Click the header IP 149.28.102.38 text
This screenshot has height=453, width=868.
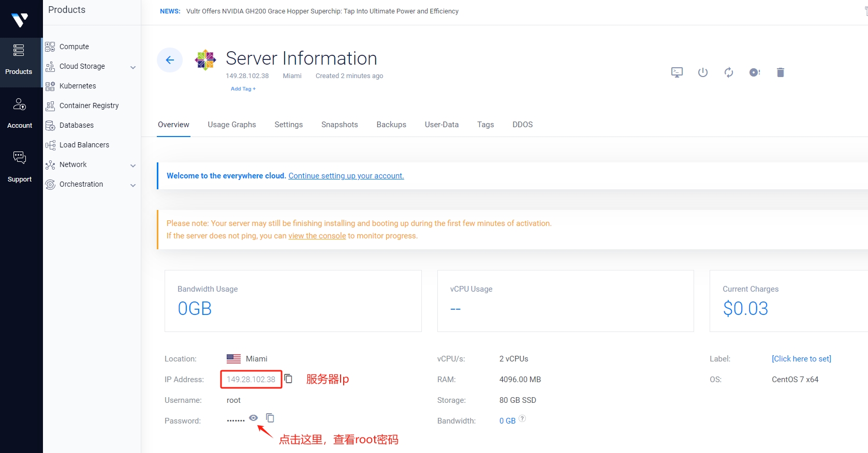click(x=247, y=76)
